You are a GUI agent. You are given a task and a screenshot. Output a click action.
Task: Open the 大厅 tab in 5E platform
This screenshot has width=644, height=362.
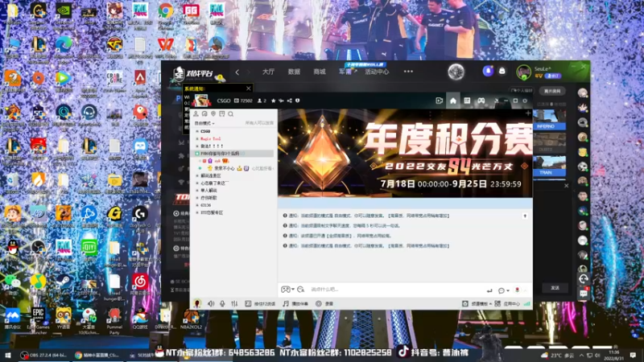click(x=268, y=72)
